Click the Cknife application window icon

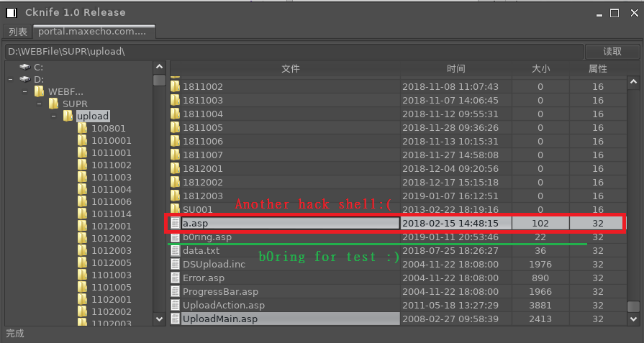(x=12, y=13)
